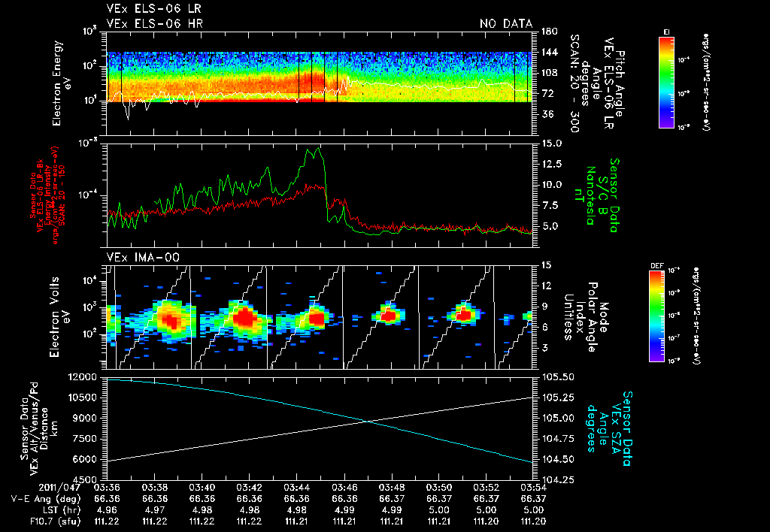The height and width of the screenshot is (532, 770).
Task: Click the 'SCAN: 20 - 300' label
Action: 574,83
